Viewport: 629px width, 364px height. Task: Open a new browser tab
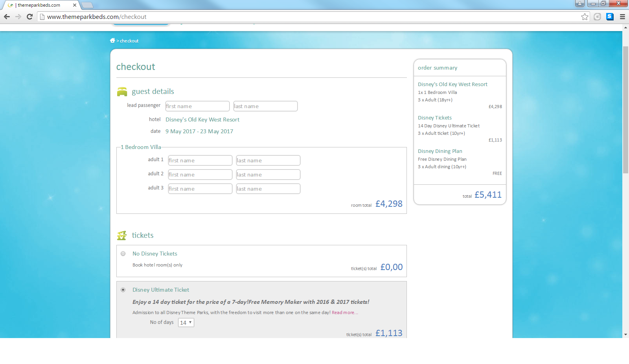[x=87, y=5]
